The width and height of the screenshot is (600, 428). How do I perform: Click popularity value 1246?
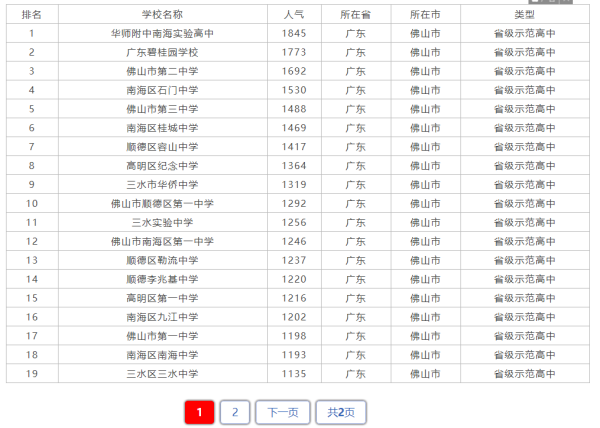tap(294, 242)
